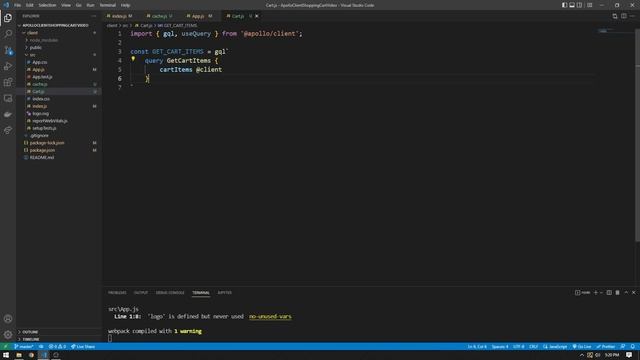This screenshot has width=640, height=360.
Task: Switch to the cache.js editor tab
Action: (x=159, y=16)
